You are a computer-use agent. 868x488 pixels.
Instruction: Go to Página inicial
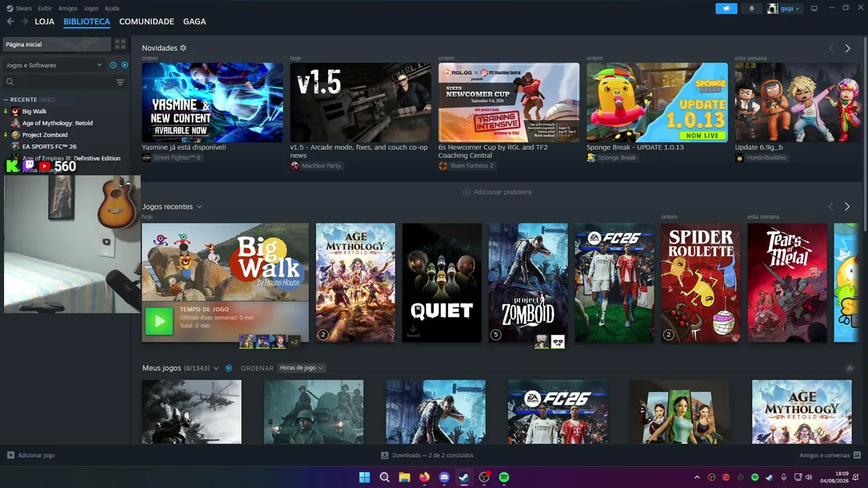tap(57, 44)
